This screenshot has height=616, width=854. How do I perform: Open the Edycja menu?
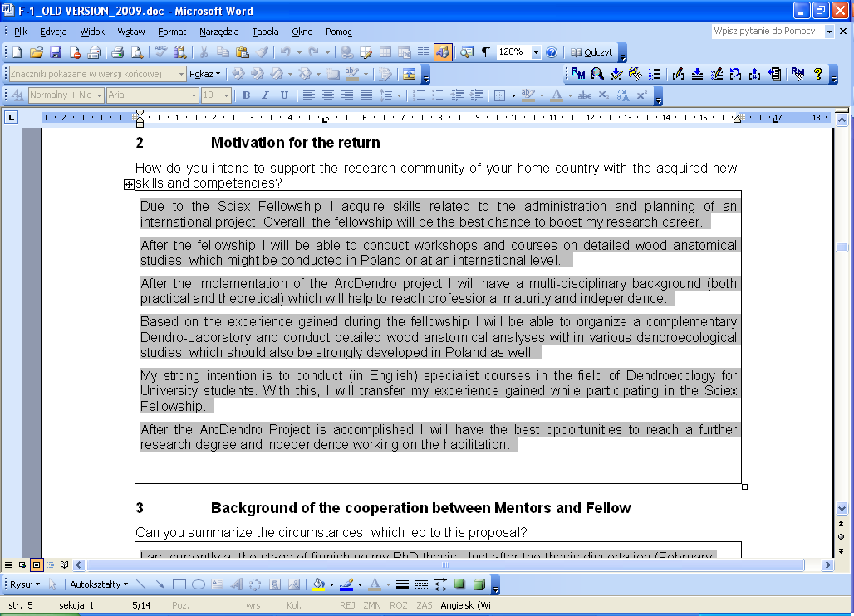(x=53, y=32)
